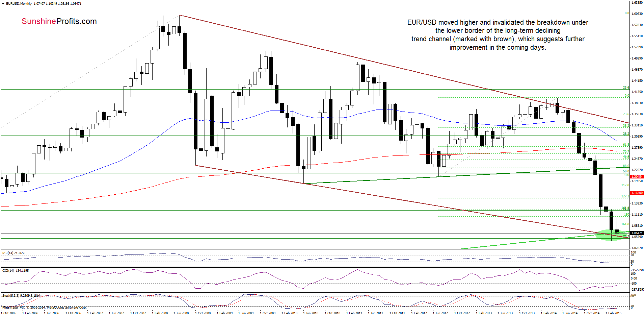Click the chart menu triangle beside EURUSD,Monthly
Image resolution: width=644 pixels, height=316 pixels.
pos(3,4)
